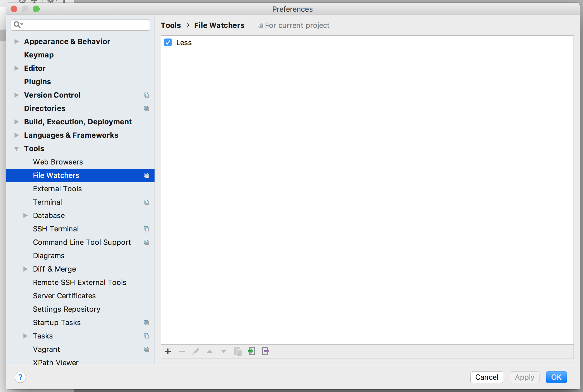This screenshot has height=392, width=583.
Task: Click the Apply button
Action: pyautogui.click(x=524, y=377)
